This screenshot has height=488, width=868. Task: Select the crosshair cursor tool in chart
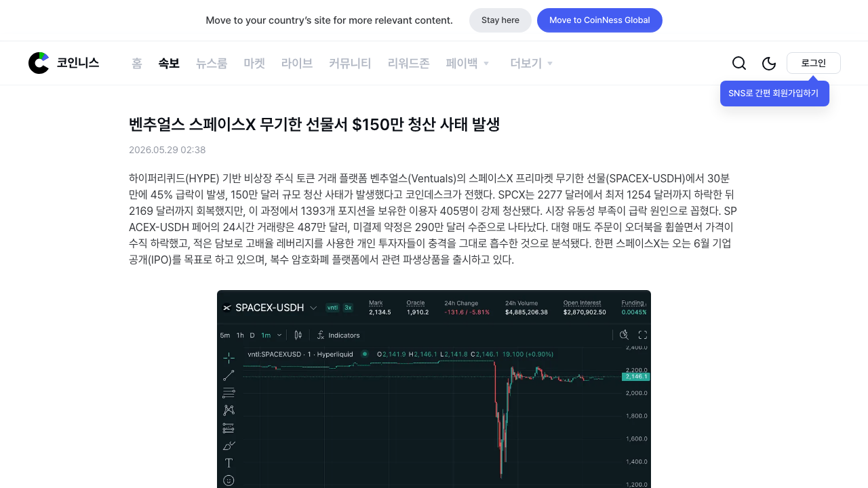click(229, 358)
